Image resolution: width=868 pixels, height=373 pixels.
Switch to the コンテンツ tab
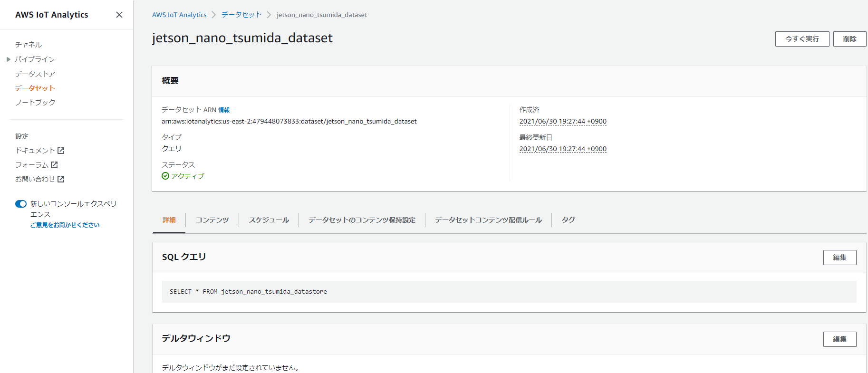(x=212, y=220)
